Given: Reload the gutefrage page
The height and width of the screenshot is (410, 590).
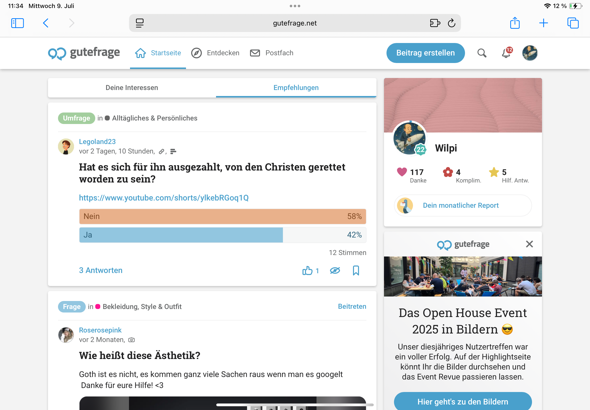Looking at the screenshot, I should pyautogui.click(x=452, y=23).
